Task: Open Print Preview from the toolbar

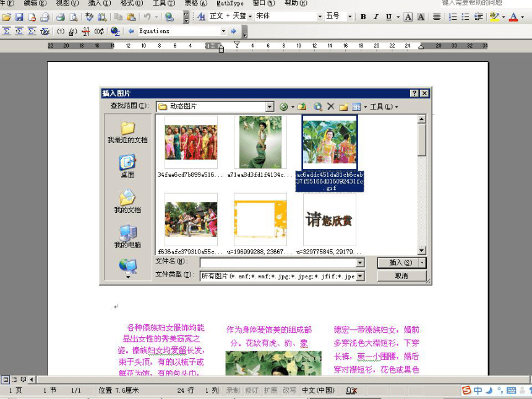Action: click(x=73, y=17)
